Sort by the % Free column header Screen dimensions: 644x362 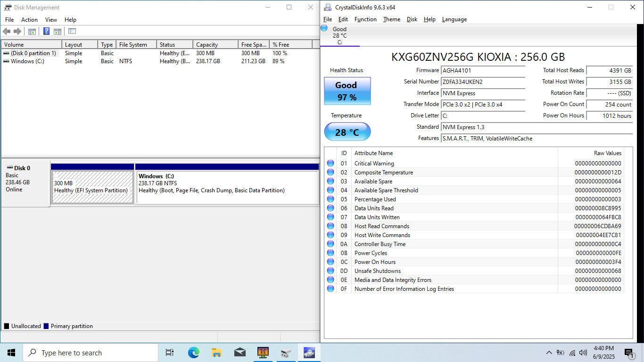(x=291, y=44)
